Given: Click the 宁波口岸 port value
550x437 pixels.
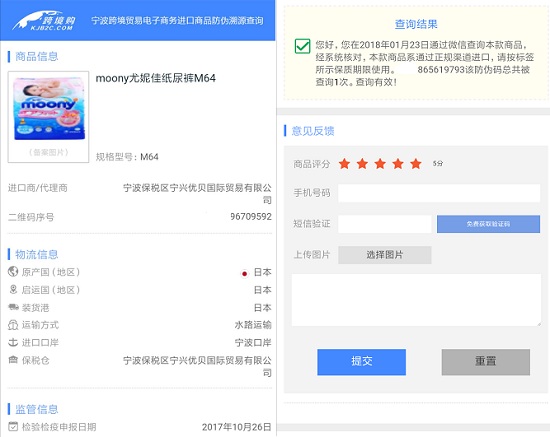Looking at the screenshot, I should pyautogui.click(x=253, y=342).
